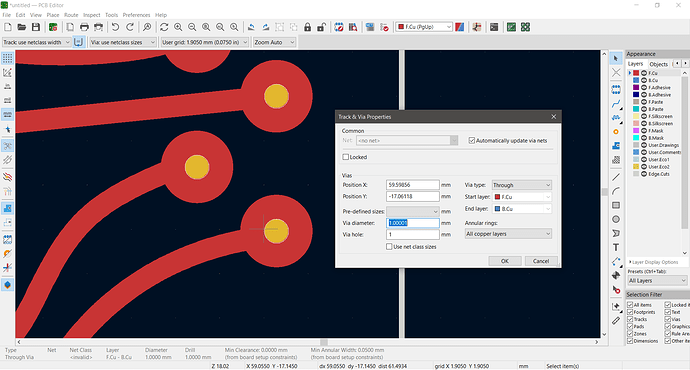Select the Delete (interactive) tool
Image resolution: width=690 pixels, height=370 pixels.
point(616,290)
